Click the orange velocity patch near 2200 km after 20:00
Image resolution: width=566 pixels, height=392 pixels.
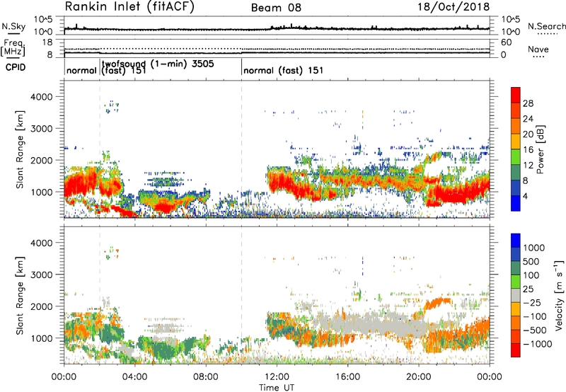coord(437,304)
